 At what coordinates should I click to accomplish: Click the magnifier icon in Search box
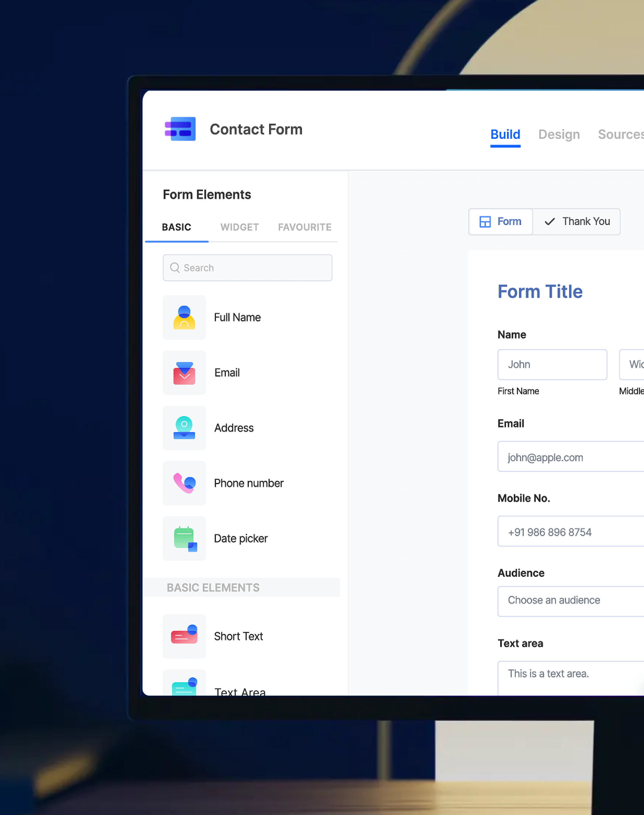[x=175, y=268]
